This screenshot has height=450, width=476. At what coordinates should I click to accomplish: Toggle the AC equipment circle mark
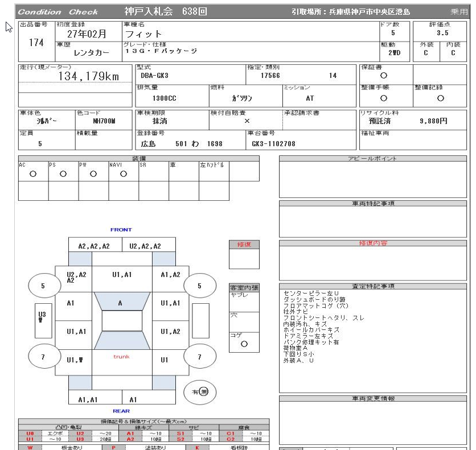click(32, 174)
